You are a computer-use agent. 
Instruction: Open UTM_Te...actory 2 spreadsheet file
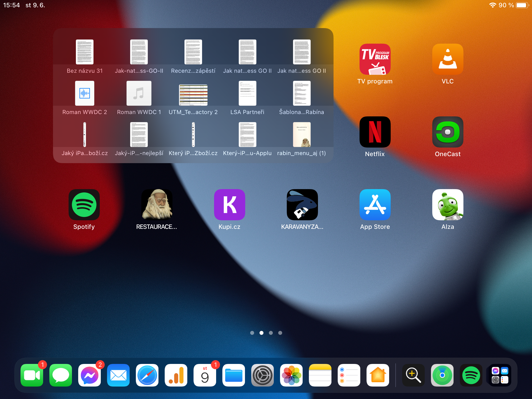coord(193,95)
